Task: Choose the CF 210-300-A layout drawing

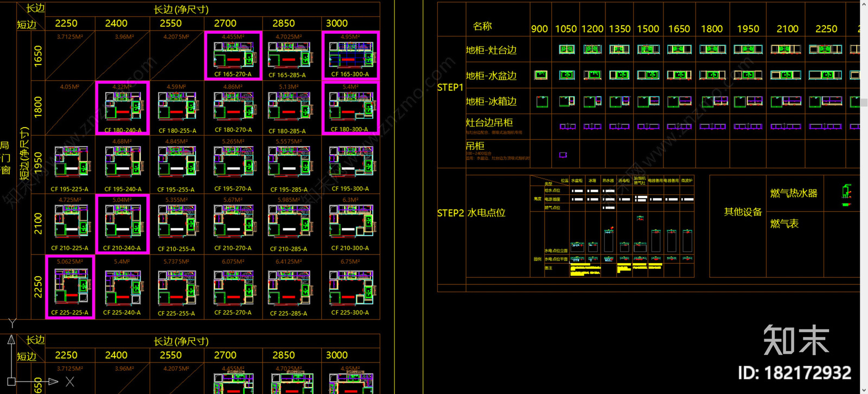Action: [352, 221]
